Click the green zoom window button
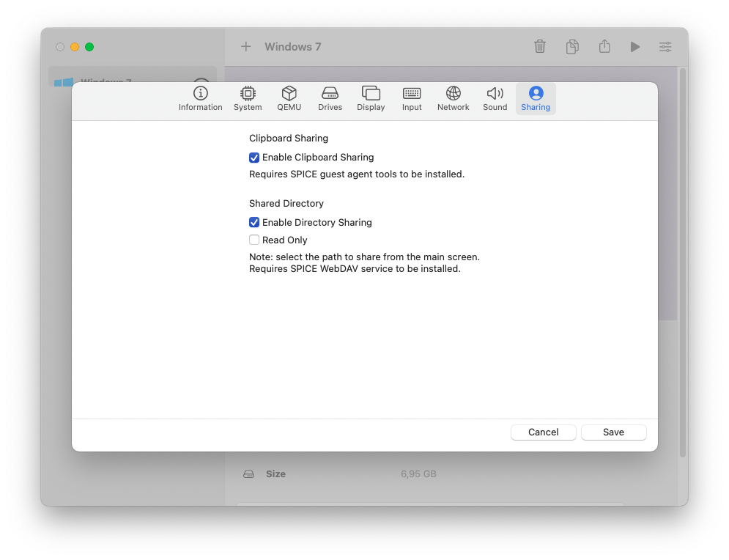 [89, 47]
